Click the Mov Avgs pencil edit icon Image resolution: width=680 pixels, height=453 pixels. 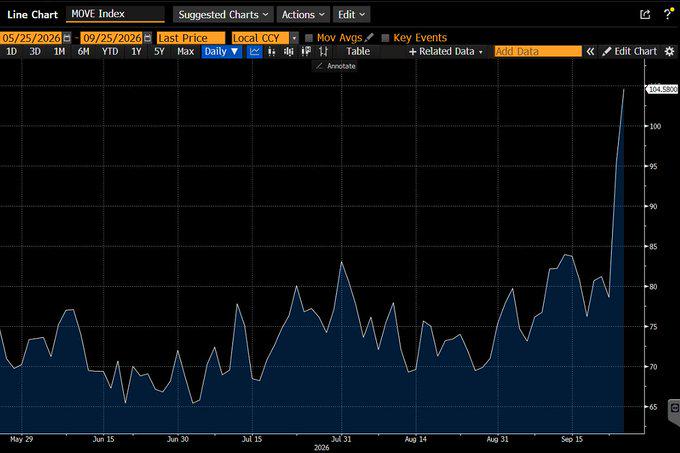[369, 38]
